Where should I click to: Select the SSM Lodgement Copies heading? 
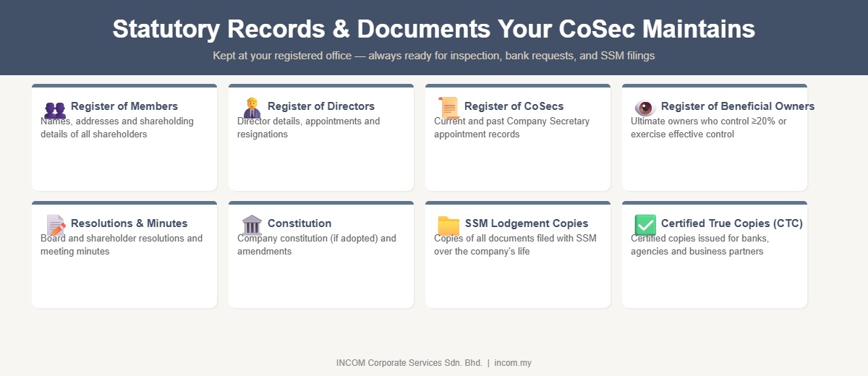527,223
